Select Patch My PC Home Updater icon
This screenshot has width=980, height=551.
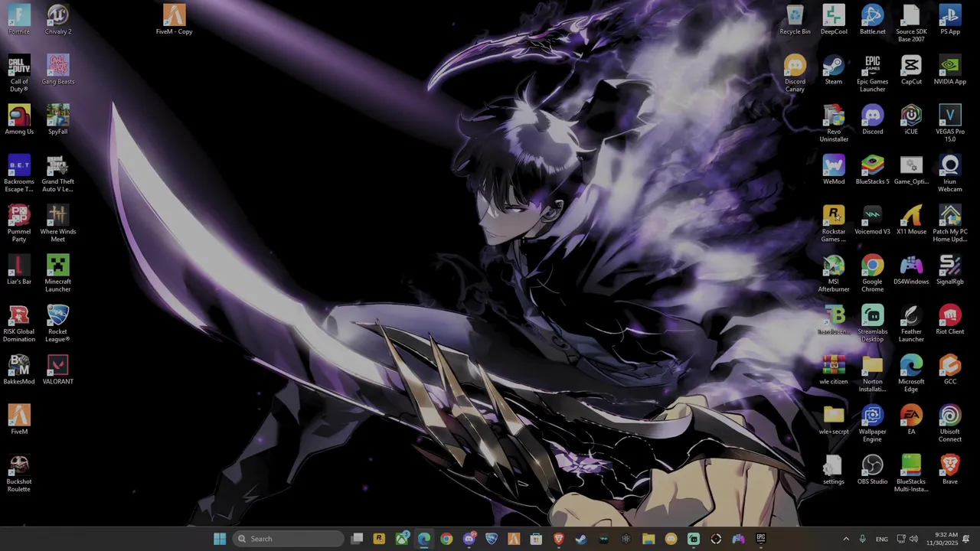[x=950, y=223]
